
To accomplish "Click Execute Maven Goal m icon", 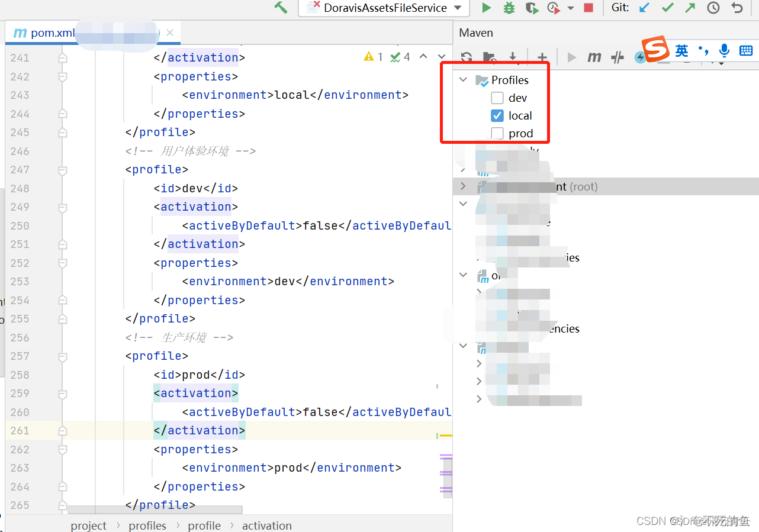I will coord(594,57).
